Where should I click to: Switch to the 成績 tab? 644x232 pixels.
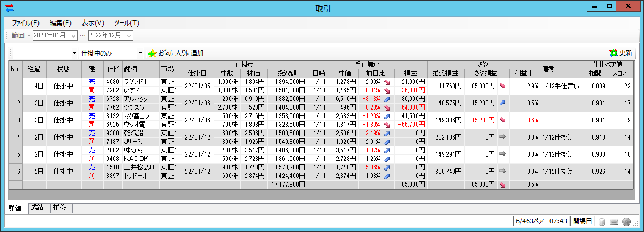pos(37,208)
